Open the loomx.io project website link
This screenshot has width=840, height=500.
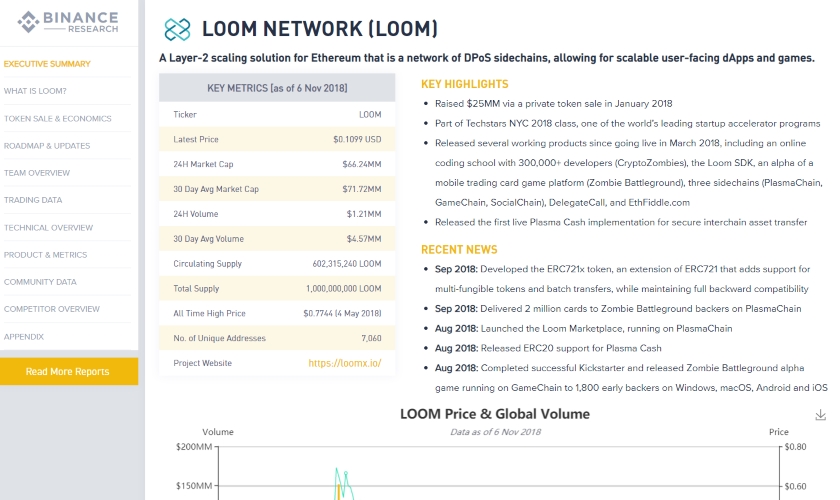pos(344,363)
